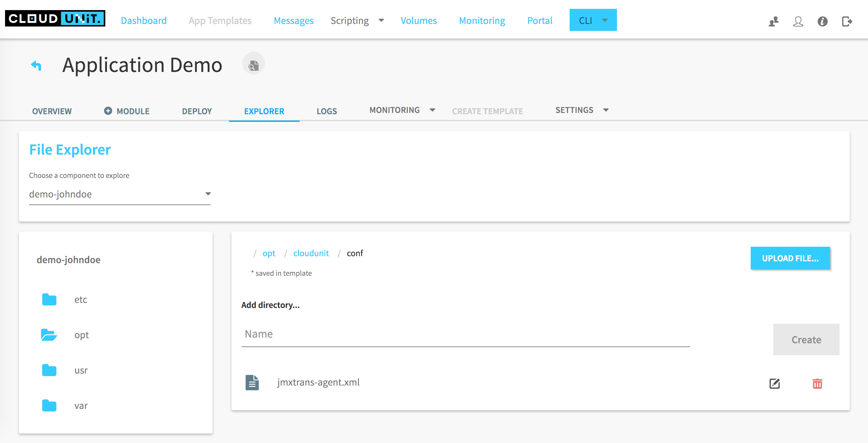Open the user profile icon

(798, 21)
